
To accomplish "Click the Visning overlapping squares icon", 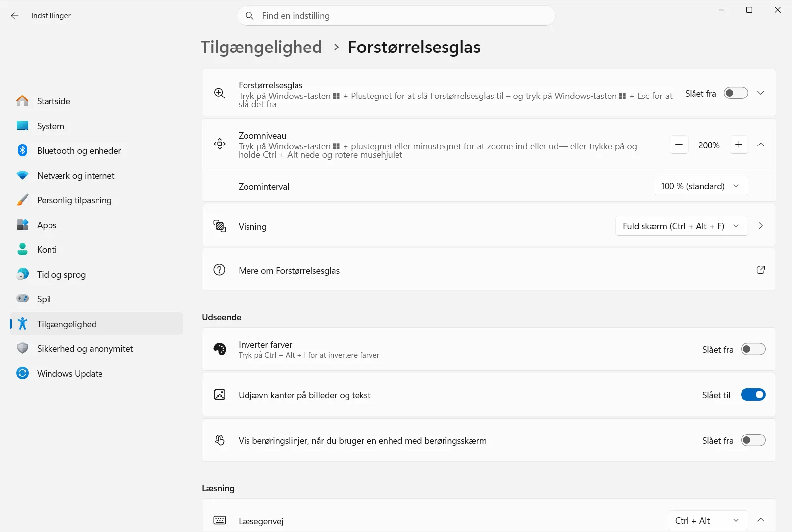I will (220, 226).
